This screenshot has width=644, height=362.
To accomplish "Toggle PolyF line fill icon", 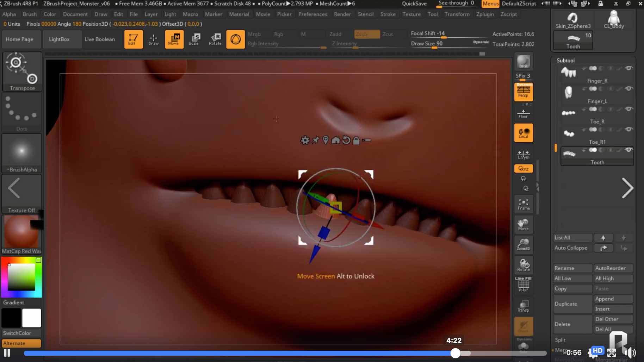I will tap(523, 285).
